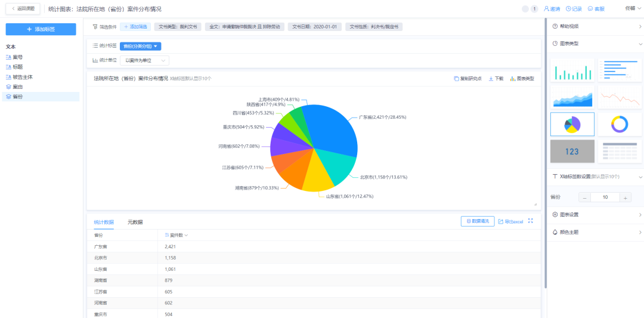Switch to the 元数据 tab
This screenshot has width=644, height=318.
click(x=135, y=222)
